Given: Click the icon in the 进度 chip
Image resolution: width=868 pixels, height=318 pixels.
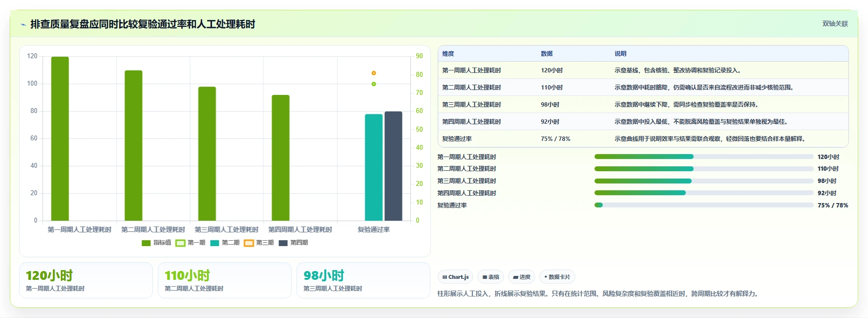Looking at the screenshot, I should [x=515, y=277].
